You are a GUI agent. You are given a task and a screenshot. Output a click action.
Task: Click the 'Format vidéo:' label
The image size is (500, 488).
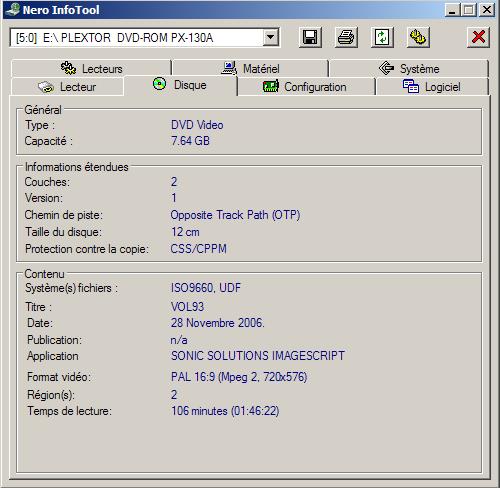click(59, 377)
